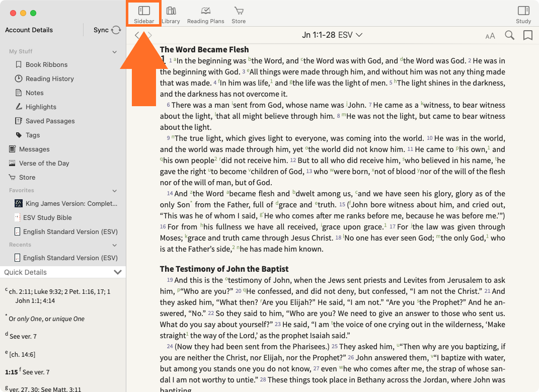Open Notes in My Stuff
Image resolution: width=539 pixels, height=392 pixels.
[x=34, y=93]
